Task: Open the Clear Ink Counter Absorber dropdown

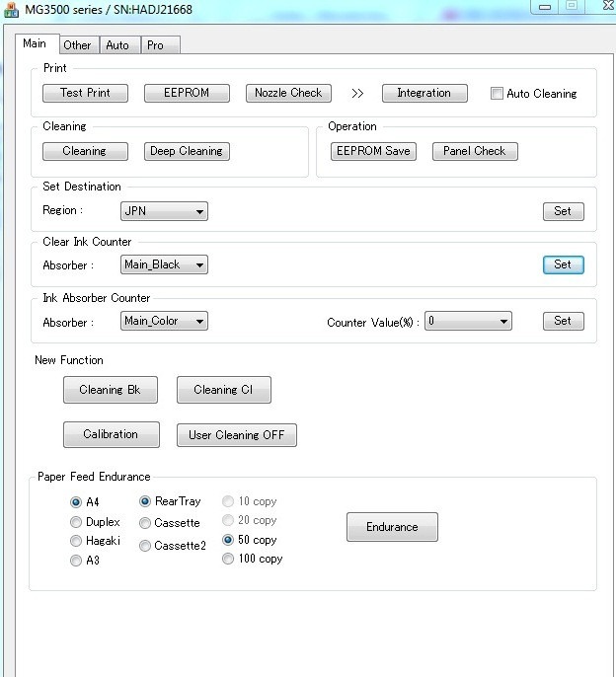Action: 164,264
